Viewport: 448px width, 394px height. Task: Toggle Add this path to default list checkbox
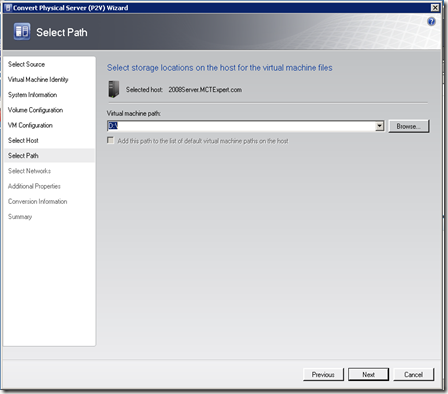pyautogui.click(x=110, y=140)
